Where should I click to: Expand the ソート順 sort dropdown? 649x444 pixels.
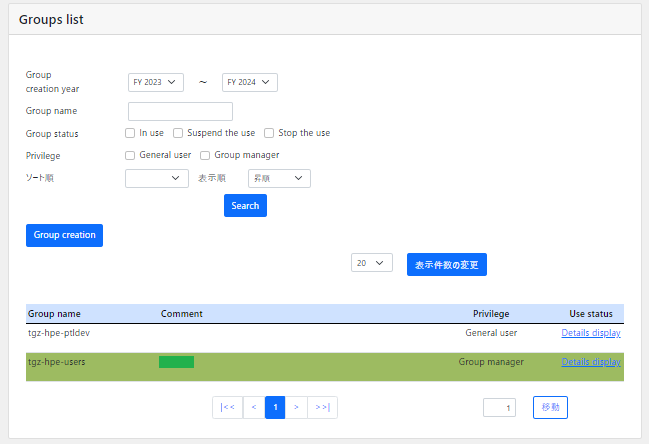157,178
